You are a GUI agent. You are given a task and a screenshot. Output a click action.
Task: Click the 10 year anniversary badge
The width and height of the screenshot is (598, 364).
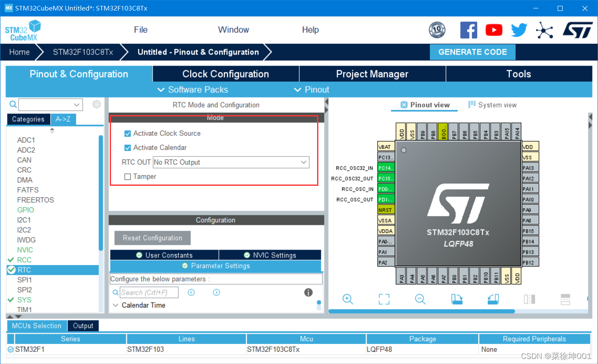tap(437, 30)
